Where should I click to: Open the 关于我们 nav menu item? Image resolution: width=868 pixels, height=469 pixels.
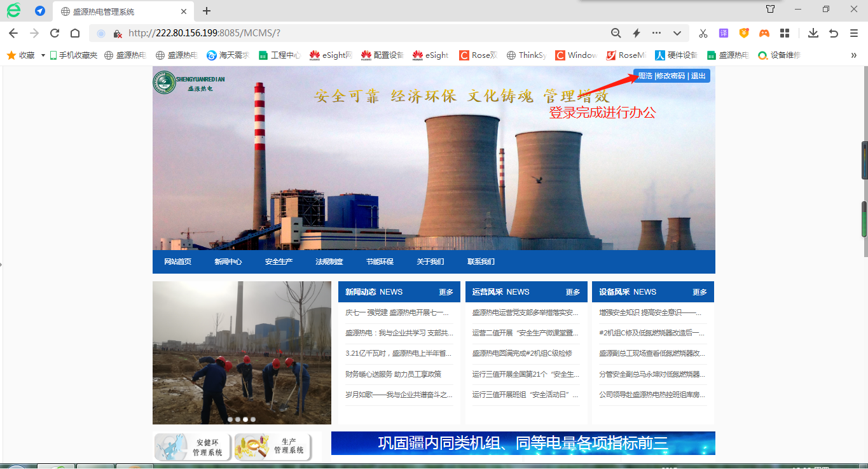click(431, 262)
